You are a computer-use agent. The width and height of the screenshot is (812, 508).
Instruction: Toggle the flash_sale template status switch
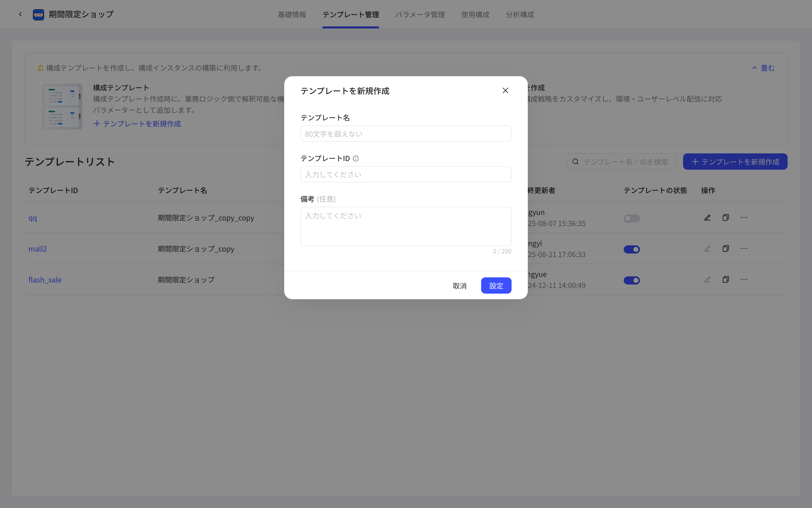point(632,280)
